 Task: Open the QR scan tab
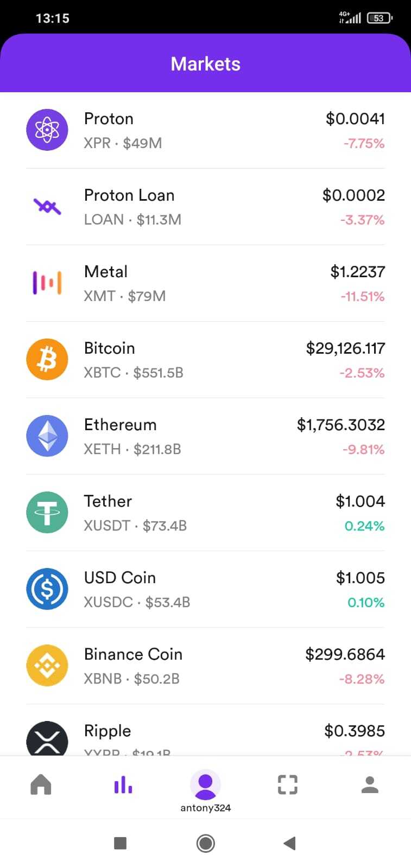click(x=288, y=784)
